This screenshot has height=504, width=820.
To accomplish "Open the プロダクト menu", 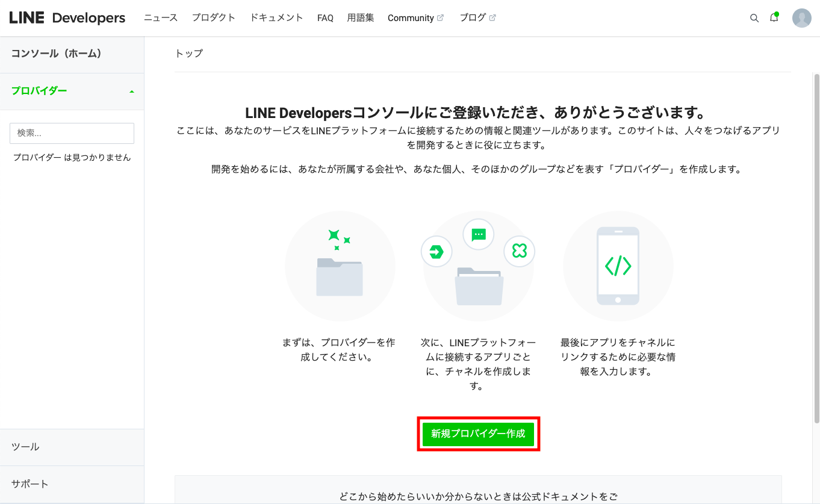I will pos(214,17).
